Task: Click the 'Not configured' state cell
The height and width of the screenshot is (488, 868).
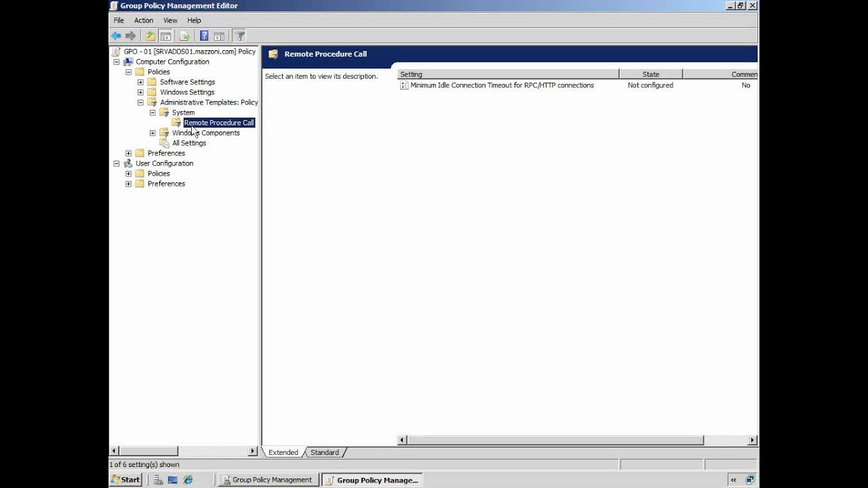Action: point(650,85)
